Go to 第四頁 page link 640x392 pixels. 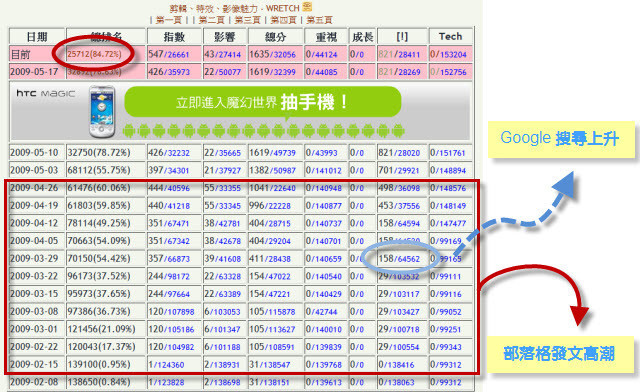pyautogui.click(x=283, y=20)
